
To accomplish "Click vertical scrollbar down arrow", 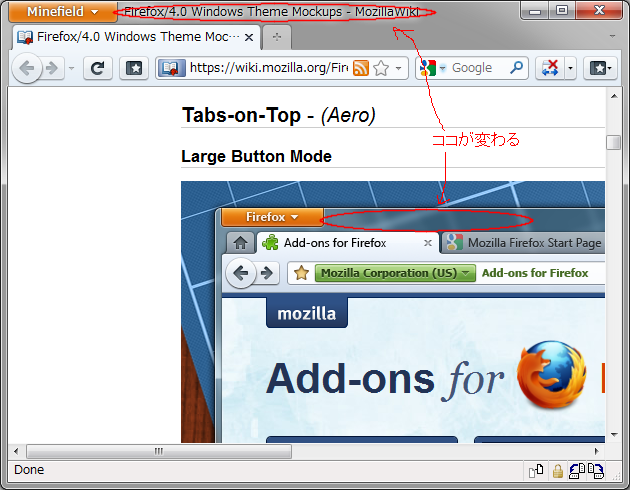I will [x=614, y=435].
